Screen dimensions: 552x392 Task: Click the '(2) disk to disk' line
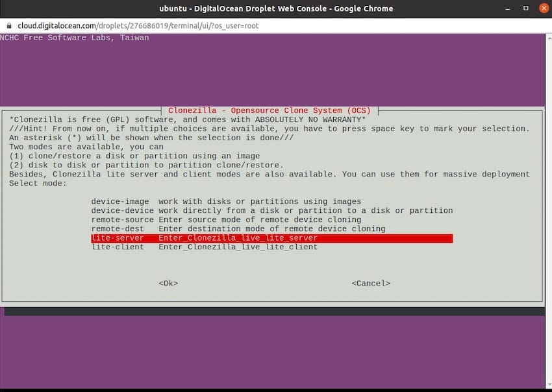point(147,165)
